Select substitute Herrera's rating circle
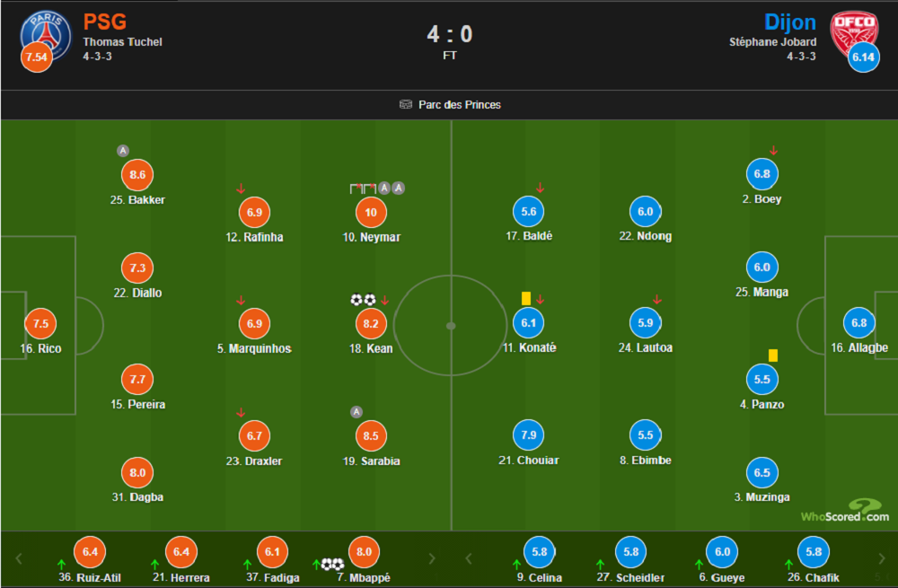The image size is (898, 588). (x=181, y=552)
